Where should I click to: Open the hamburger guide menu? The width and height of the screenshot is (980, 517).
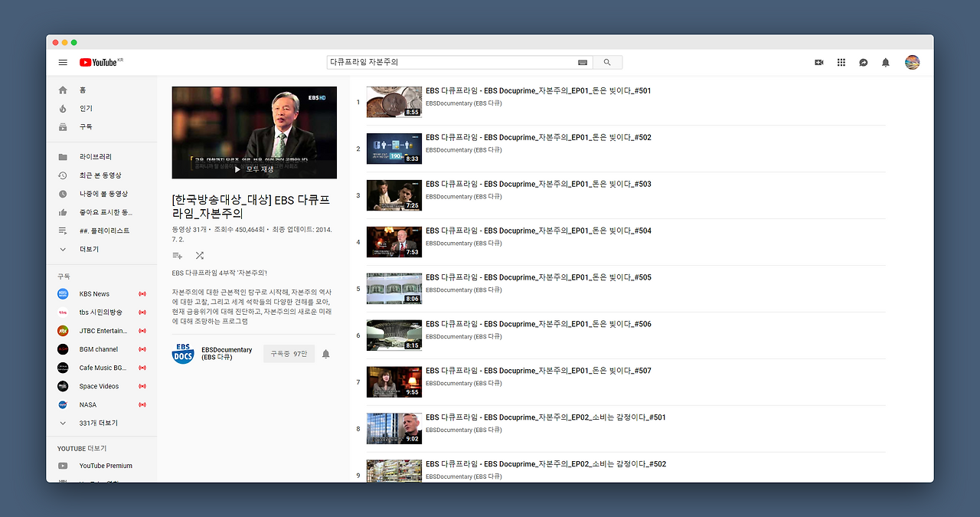[x=63, y=62]
